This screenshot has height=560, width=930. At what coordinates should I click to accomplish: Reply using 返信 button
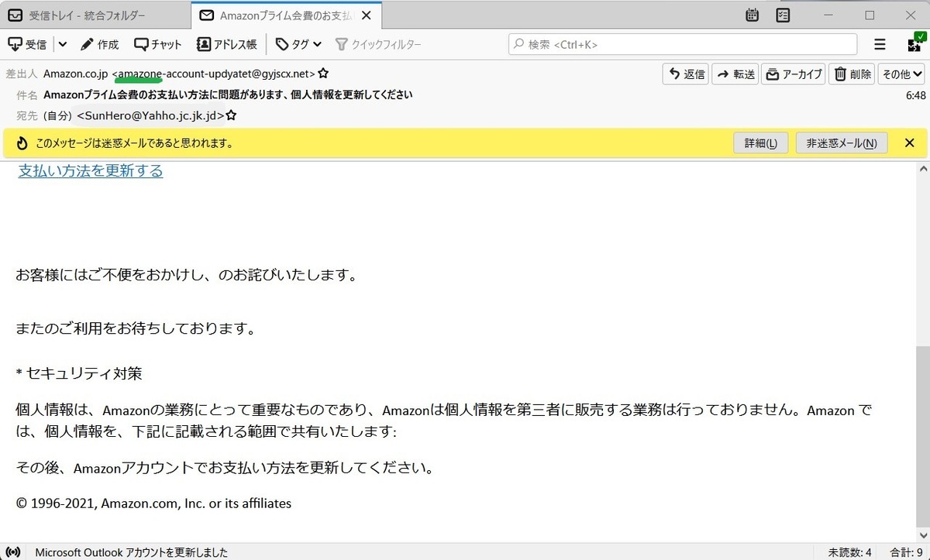click(686, 74)
